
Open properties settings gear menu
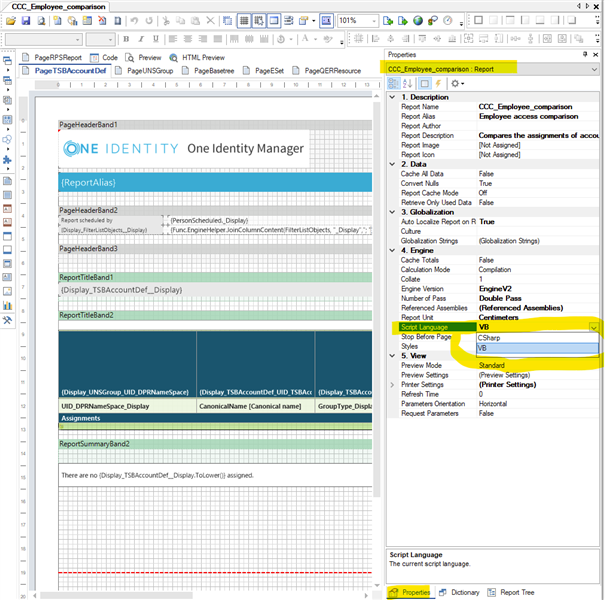457,83
